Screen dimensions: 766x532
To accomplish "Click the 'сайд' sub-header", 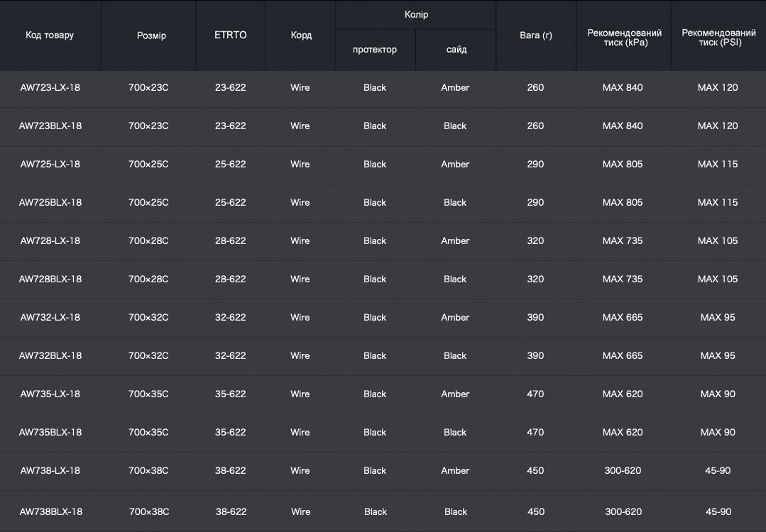I will tap(456, 50).
